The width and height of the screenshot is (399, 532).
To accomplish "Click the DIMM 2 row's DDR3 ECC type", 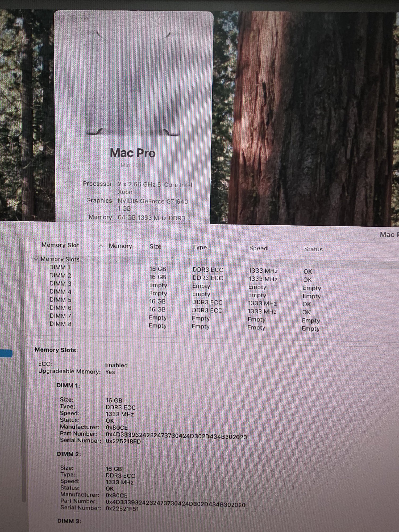I will point(207,278).
